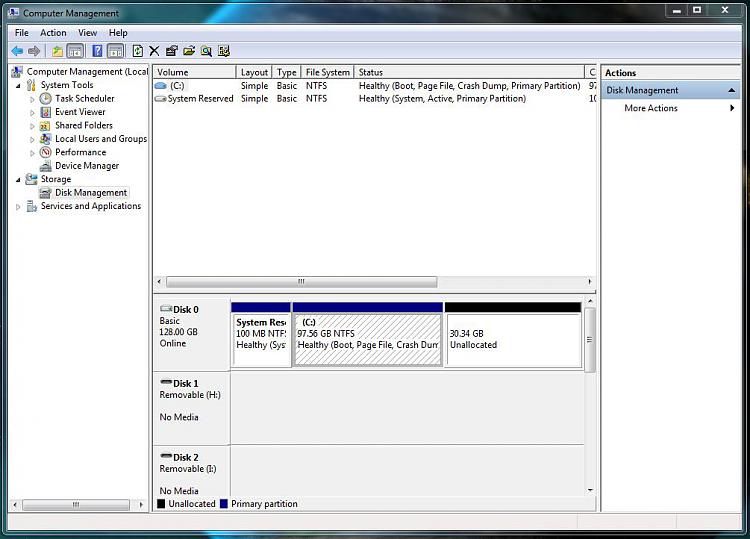Click the volume list horizontal scrollbar thumb

pos(301,282)
